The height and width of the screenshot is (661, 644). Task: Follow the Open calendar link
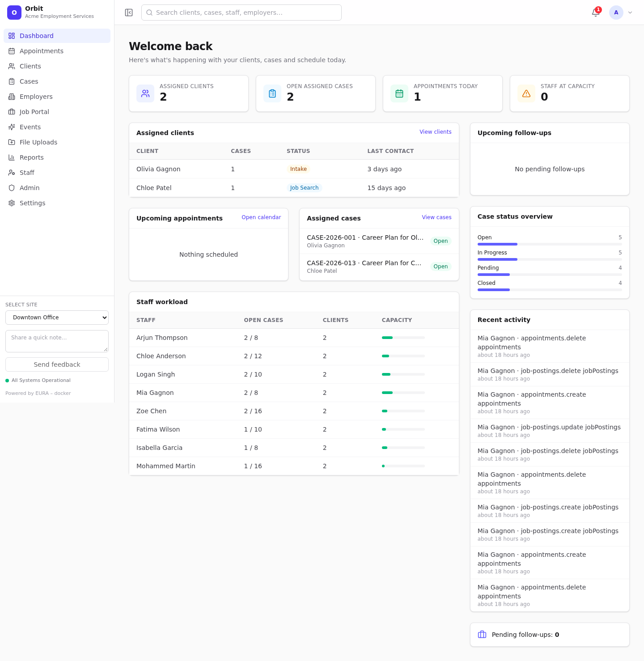(261, 217)
